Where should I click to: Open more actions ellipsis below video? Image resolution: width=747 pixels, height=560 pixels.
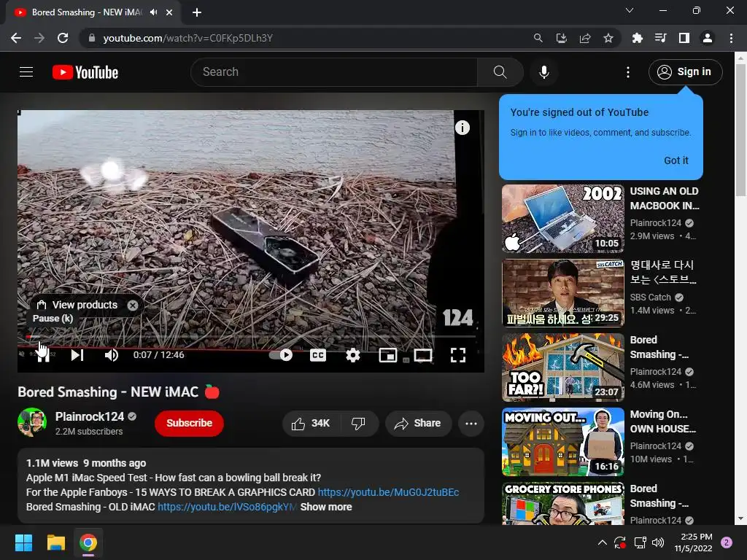471,424
